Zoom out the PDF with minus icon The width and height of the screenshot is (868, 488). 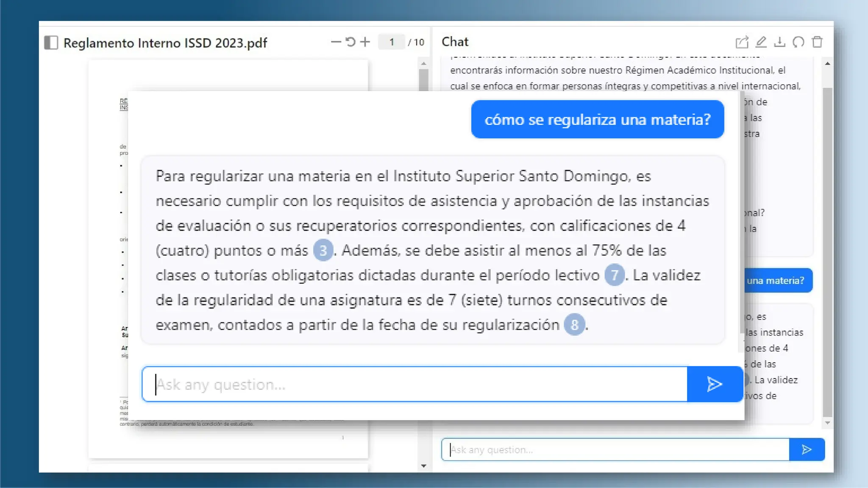pos(336,42)
